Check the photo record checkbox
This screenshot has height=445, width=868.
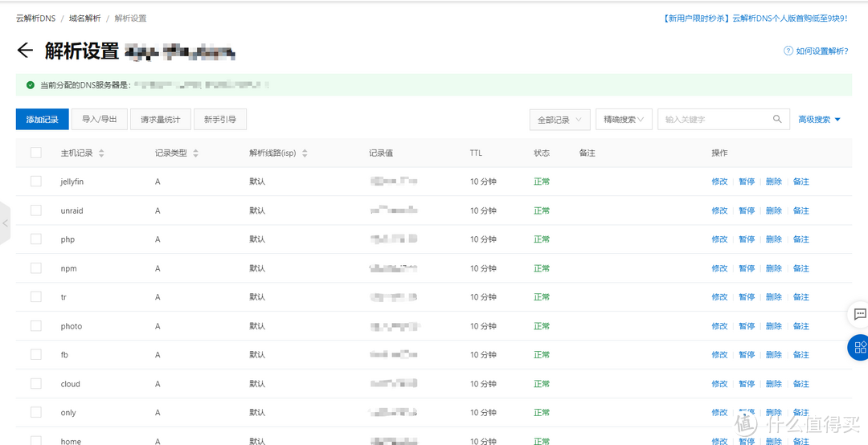(36, 326)
